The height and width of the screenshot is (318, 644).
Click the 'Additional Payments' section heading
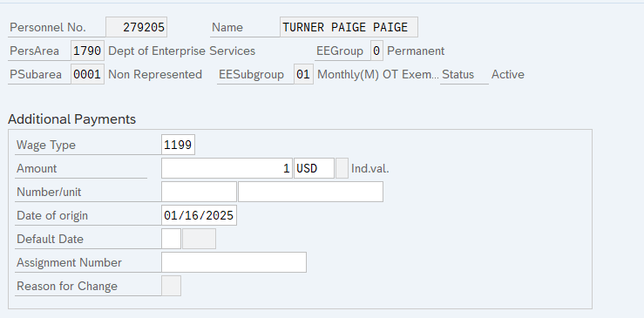(71, 119)
